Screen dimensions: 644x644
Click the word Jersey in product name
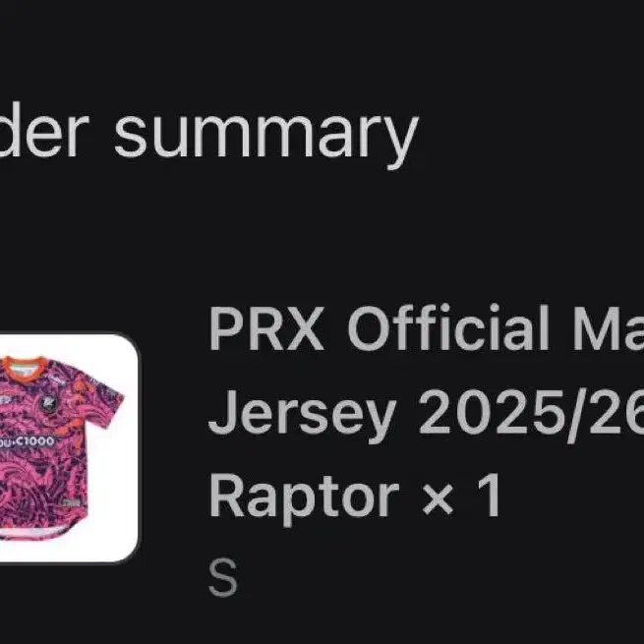tap(303, 416)
